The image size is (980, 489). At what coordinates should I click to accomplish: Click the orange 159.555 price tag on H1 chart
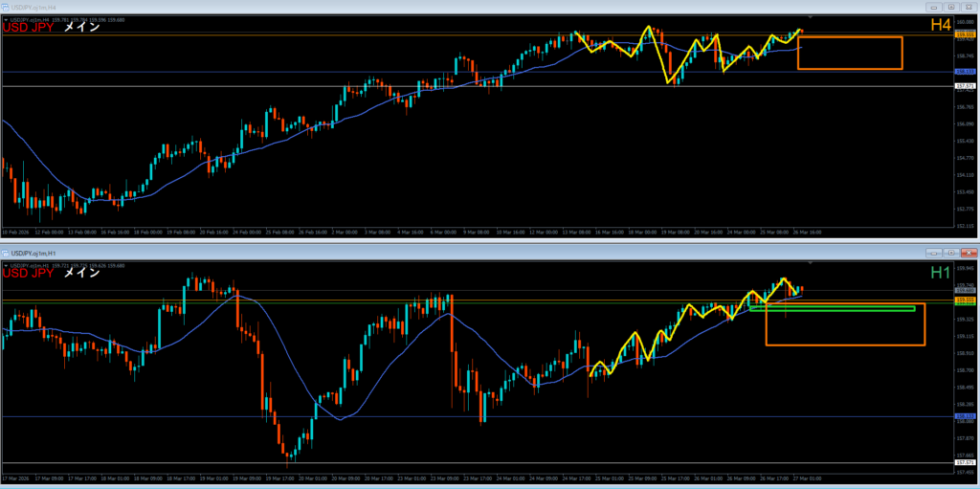point(966,300)
